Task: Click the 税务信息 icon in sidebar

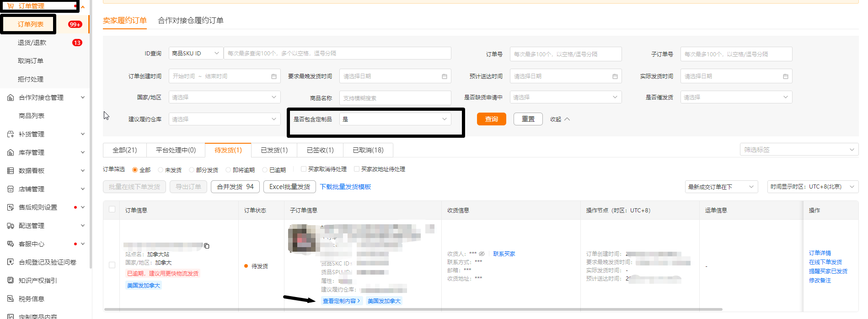Action: tap(11, 299)
